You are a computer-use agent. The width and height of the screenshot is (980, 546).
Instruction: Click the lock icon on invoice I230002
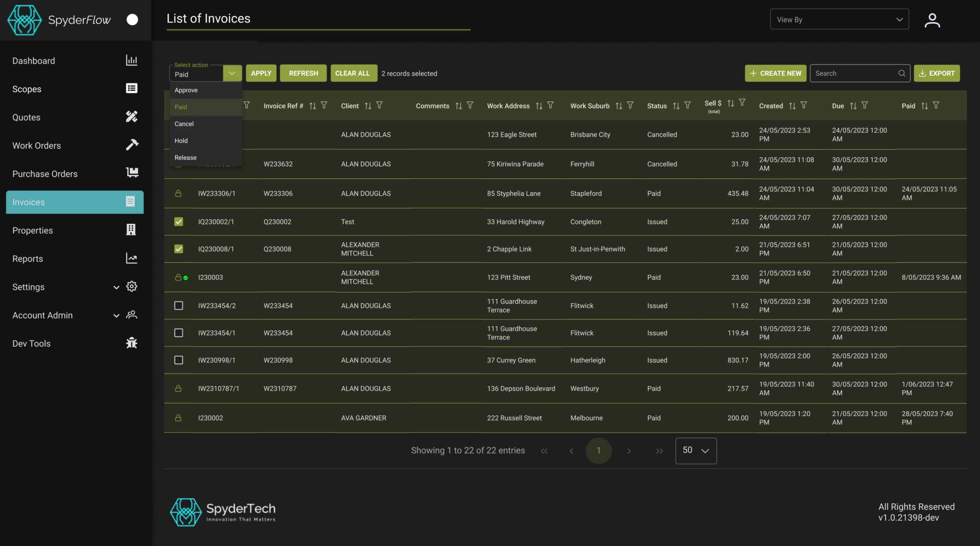coord(178,417)
